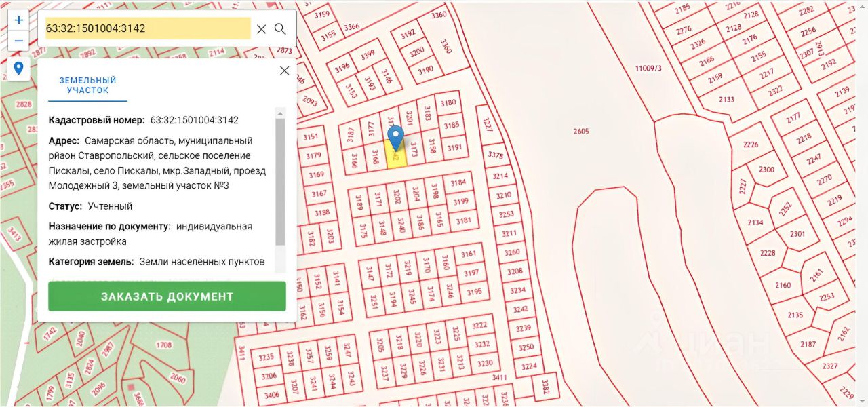Select parcel 3242 on the map
This screenshot has height=407, width=868.
click(x=521, y=309)
